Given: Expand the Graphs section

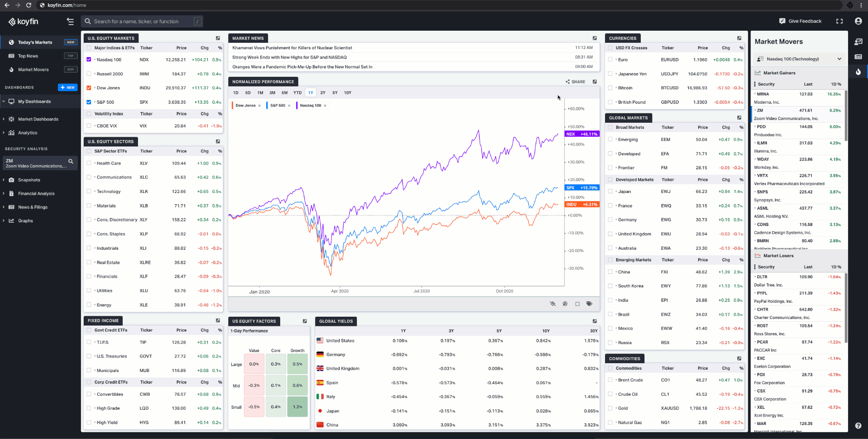Looking at the screenshot, I should point(3,220).
